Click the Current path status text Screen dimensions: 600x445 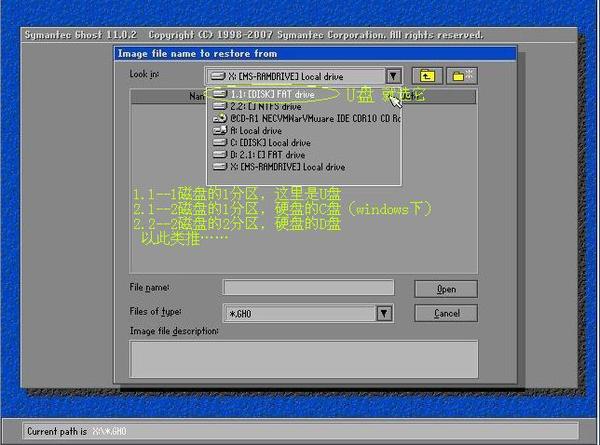point(77,432)
